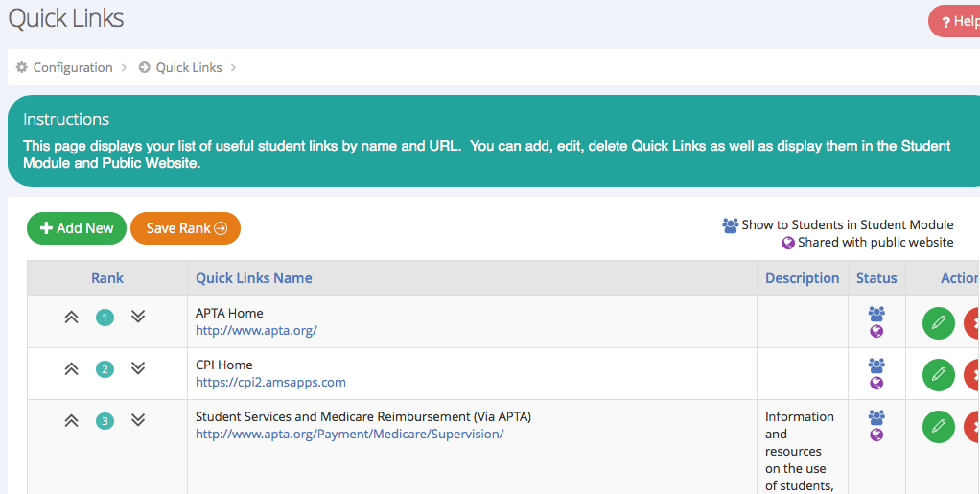This screenshot has width=980, height=494.
Task: Toggle student module visibility for CPI Home
Action: (x=876, y=365)
